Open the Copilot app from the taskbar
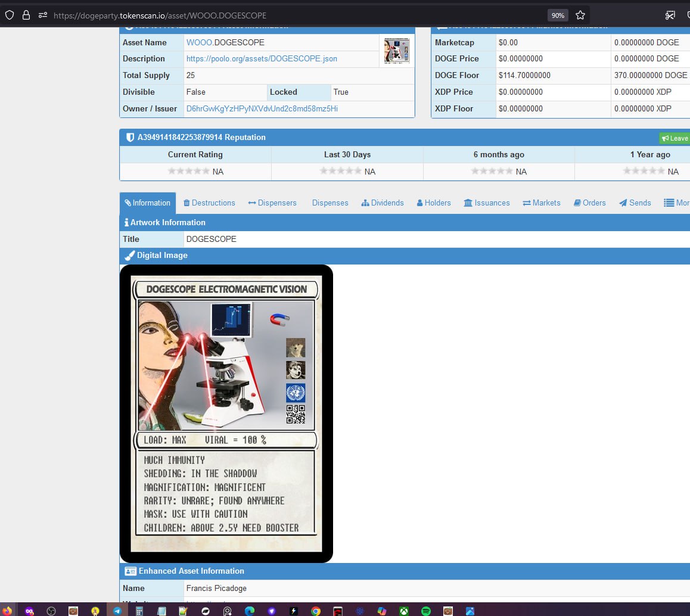 [x=382, y=611]
